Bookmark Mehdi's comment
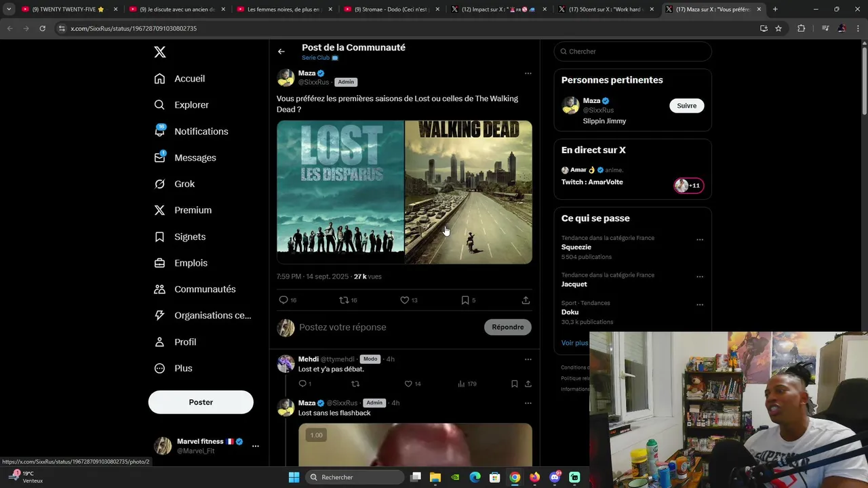Screen dimensions: 868x488 (x=514, y=384)
